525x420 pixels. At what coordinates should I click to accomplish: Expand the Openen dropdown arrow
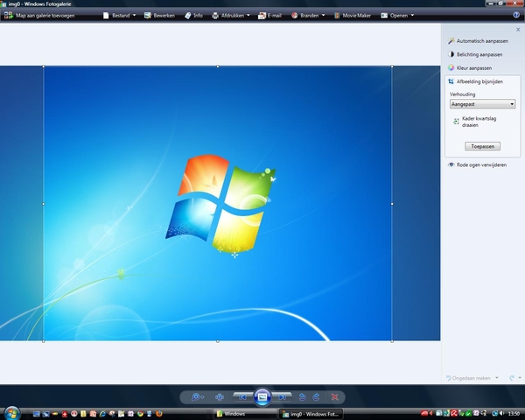coord(412,15)
